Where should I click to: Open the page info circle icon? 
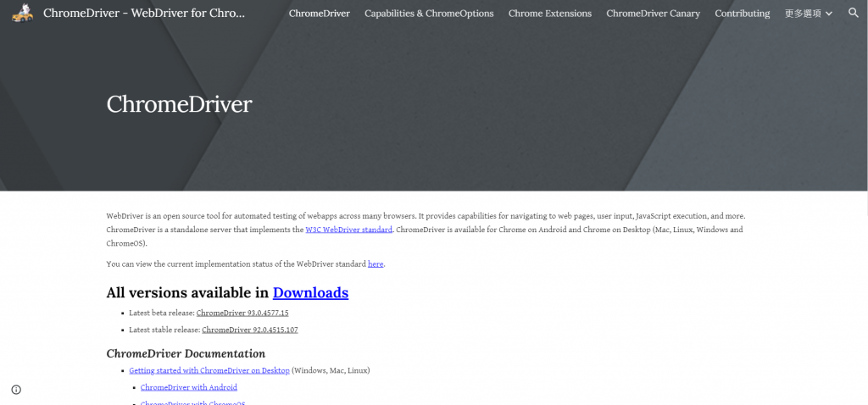[16, 390]
